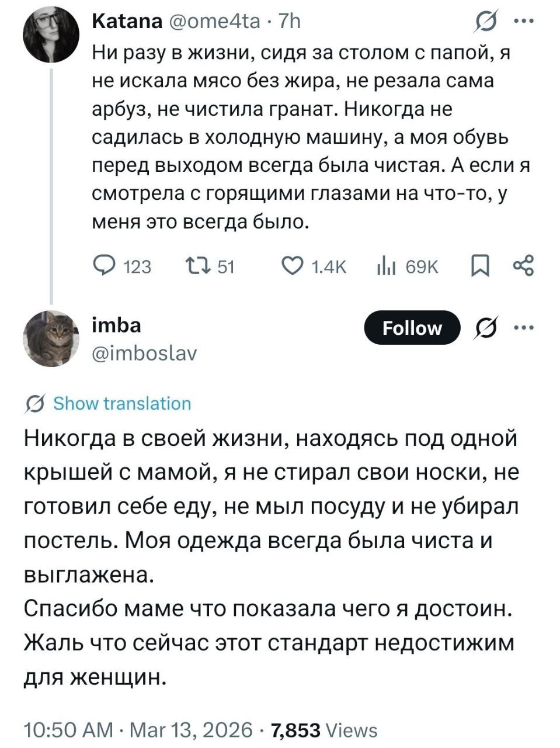
Task: Click the reply icon on Katana's post
Action: pyautogui.click(x=106, y=266)
